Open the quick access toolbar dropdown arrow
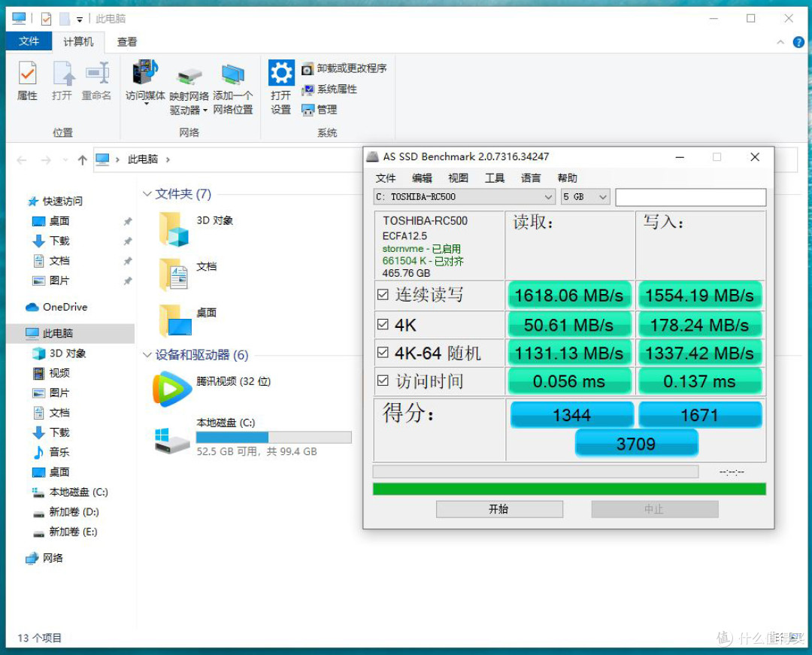This screenshot has height=655, width=812. (80, 20)
